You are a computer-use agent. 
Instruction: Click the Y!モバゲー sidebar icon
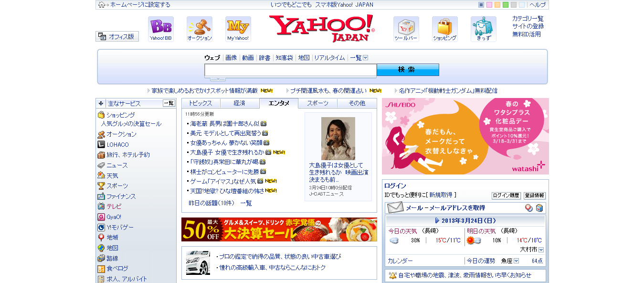[x=101, y=228]
